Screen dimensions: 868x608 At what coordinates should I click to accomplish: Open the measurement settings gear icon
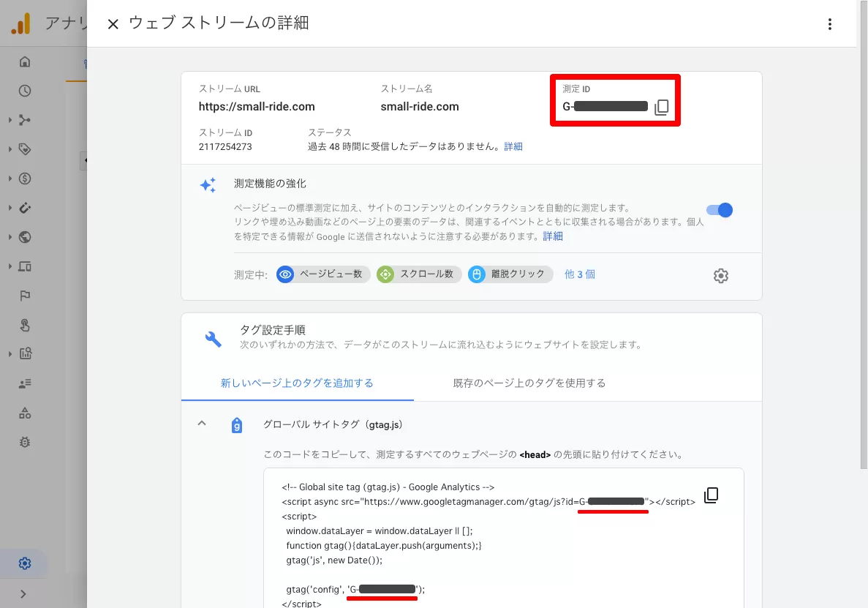[721, 276]
